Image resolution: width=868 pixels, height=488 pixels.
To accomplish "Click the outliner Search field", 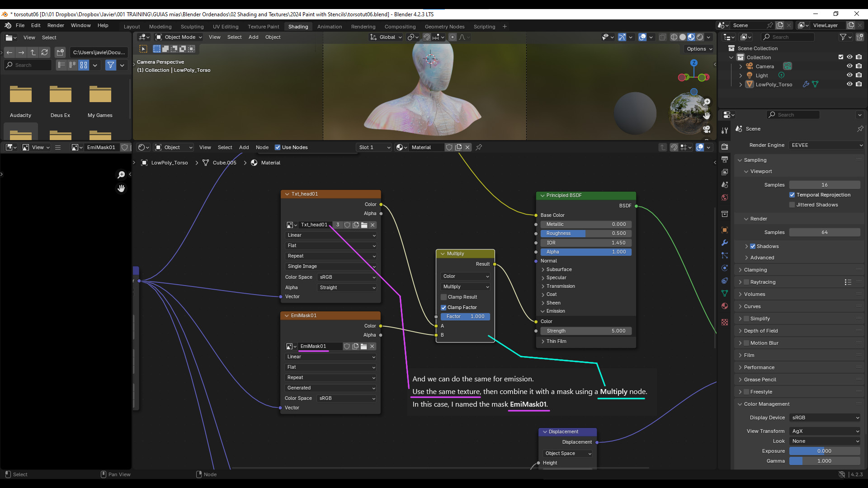I will pyautogui.click(x=788, y=37).
